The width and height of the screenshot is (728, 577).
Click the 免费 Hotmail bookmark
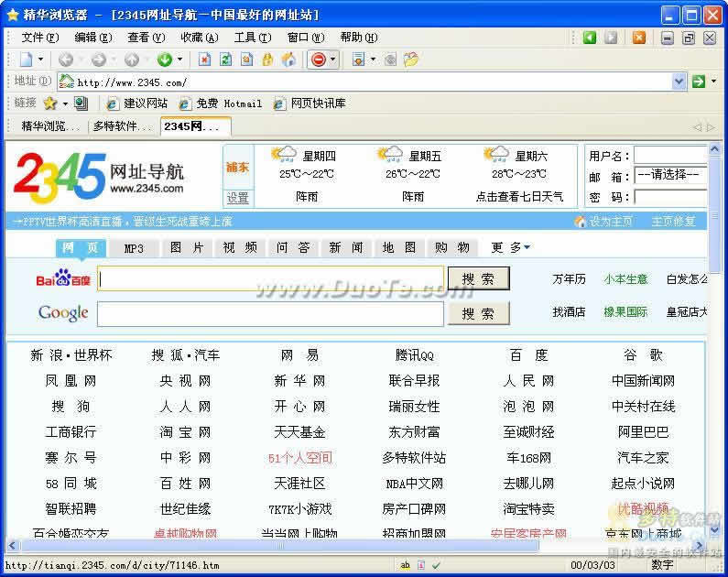[x=221, y=103]
